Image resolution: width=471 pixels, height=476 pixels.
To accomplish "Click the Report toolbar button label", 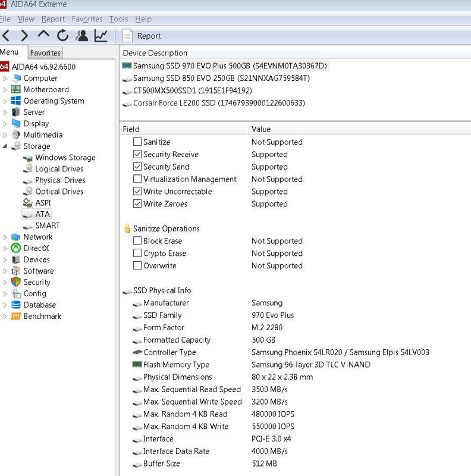I will tap(149, 36).
